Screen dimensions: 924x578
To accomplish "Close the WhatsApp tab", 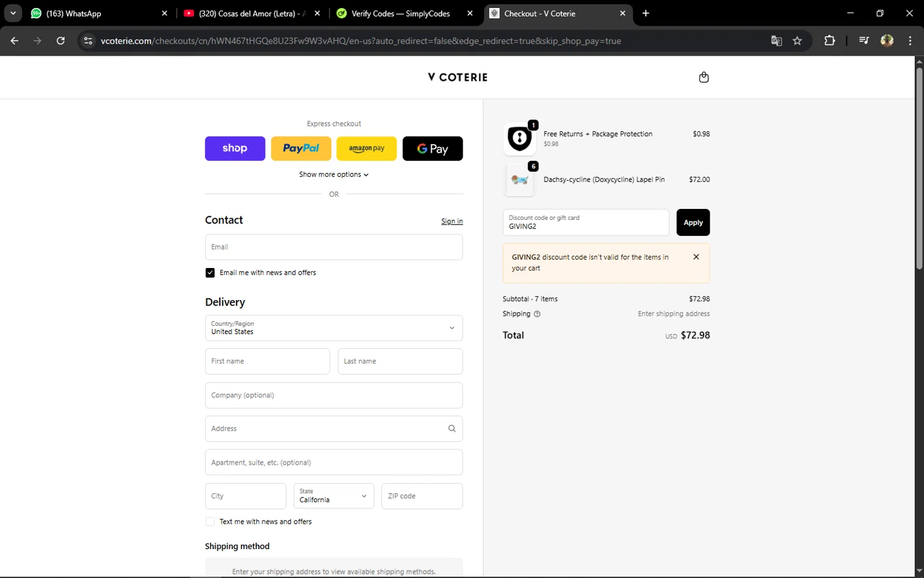I will click(164, 13).
